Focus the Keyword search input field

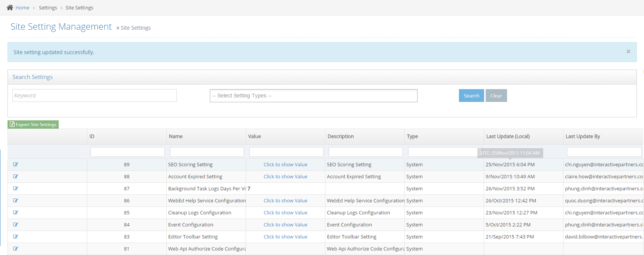[x=94, y=96]
